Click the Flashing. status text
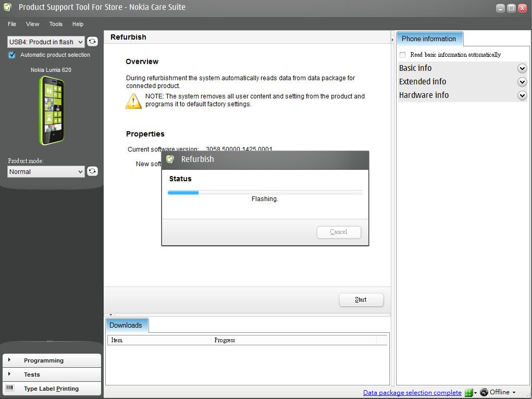The width and height of the screenshot is (532, 399). tap(265, 199)
